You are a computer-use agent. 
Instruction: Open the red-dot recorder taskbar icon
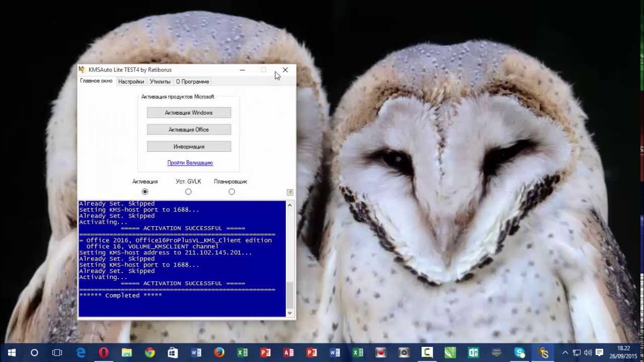pyautogui.click(x=381, y=353)
